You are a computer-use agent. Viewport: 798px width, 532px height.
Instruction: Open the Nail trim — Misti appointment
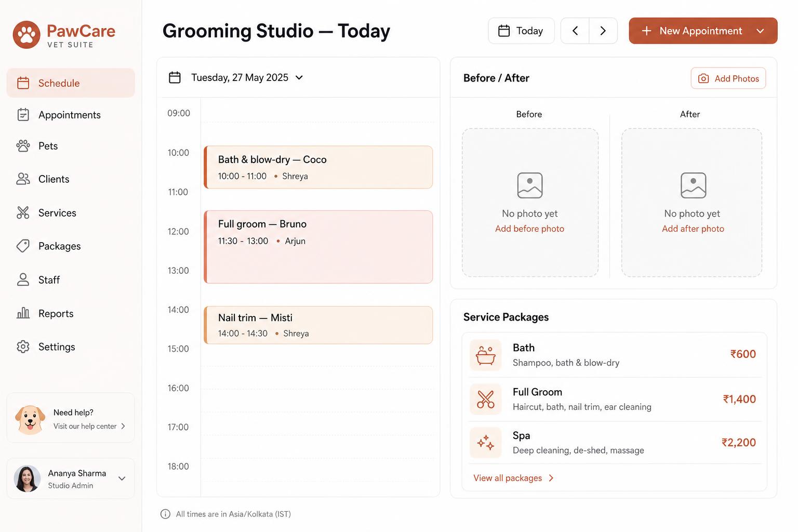318,325
